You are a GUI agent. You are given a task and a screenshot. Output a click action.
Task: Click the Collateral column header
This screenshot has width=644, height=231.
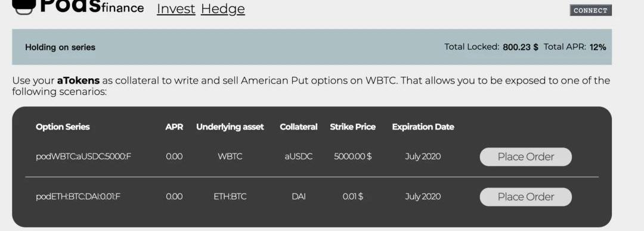299,127
